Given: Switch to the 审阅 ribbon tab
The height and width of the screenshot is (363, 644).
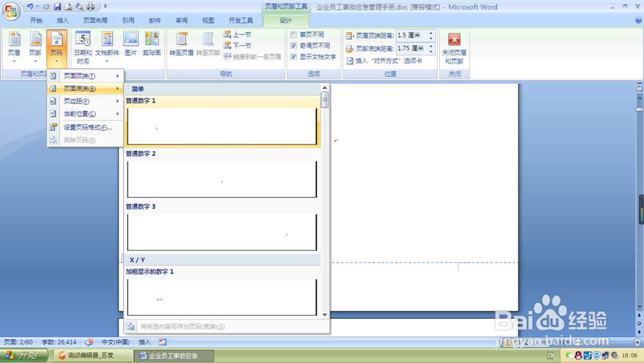Looking at the screenshot, I should (182, 21).
